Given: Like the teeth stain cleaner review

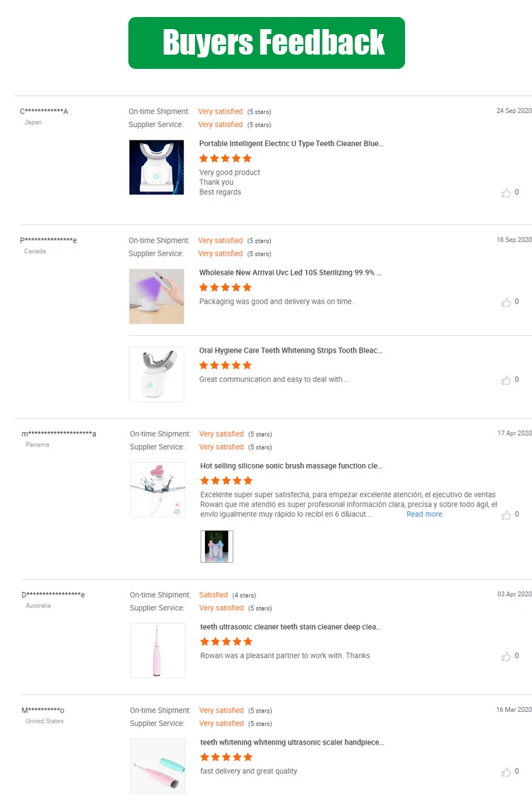Looking at the screenshot, I should pos(506,657).
